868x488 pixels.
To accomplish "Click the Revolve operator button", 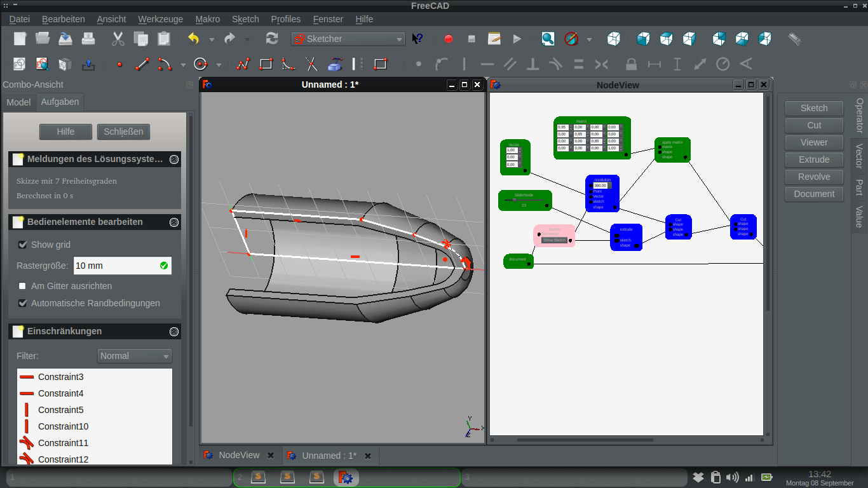I will coord(814,177).
